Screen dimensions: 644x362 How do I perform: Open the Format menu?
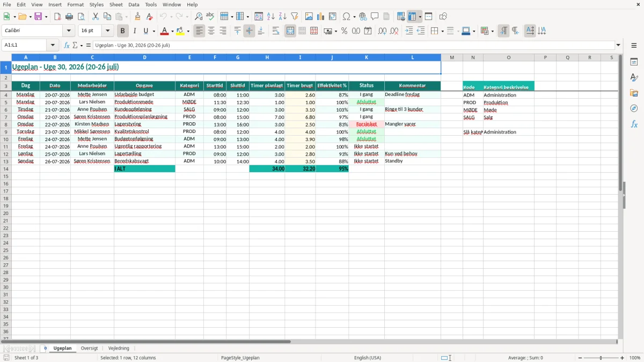click(x=75, y=4)
